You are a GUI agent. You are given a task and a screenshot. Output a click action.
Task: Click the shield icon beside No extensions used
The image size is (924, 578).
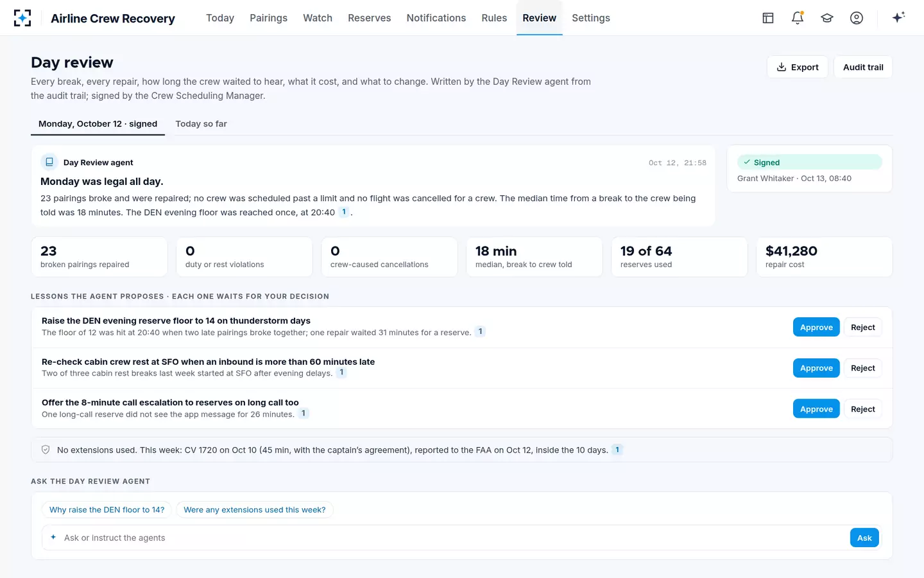pos(46,450)
